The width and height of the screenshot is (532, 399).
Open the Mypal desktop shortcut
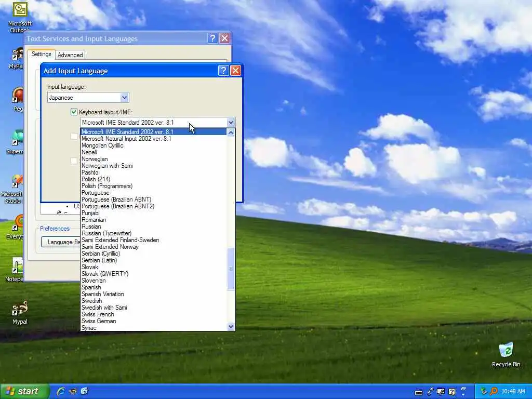19,312
